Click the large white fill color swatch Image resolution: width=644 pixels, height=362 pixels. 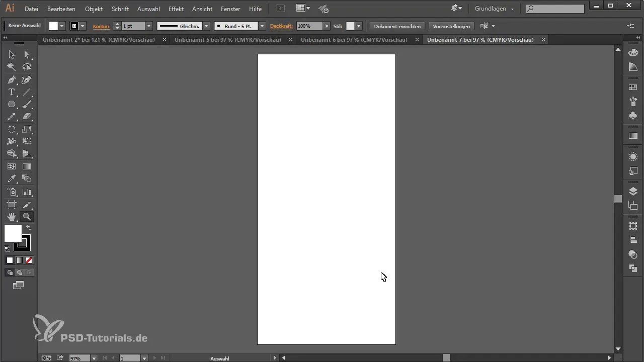pyautogui.click(x=13, y=234)
